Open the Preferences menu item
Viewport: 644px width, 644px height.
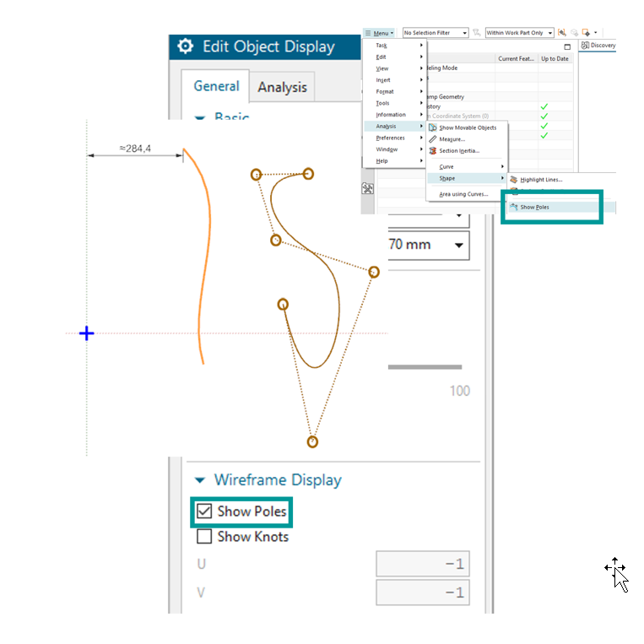tap(392, 138)
